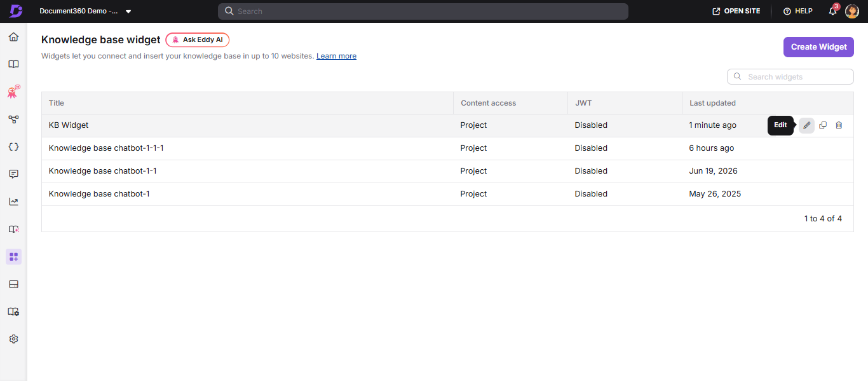Open the Settings gear icon in sidebar
The height and width of the screenshot is (381, 868).
tap(13, 339)
